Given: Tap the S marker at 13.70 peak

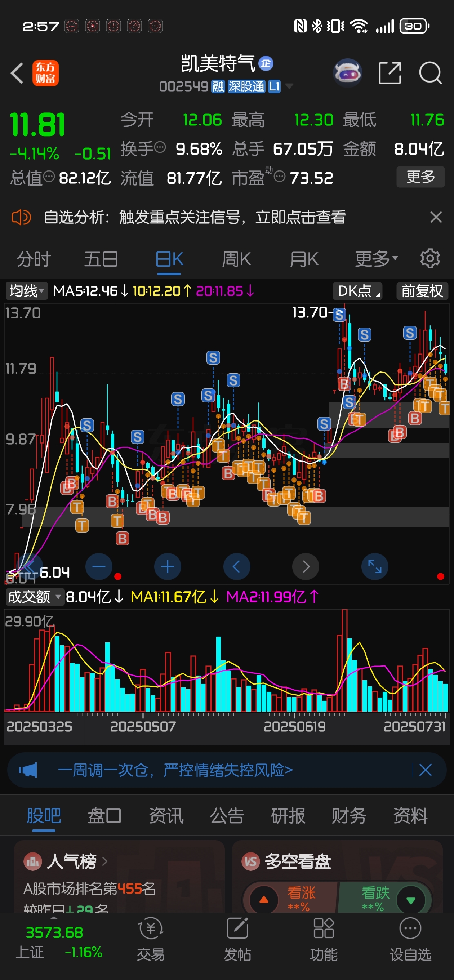Looking at the screenshot, I should tap(339, 315).
